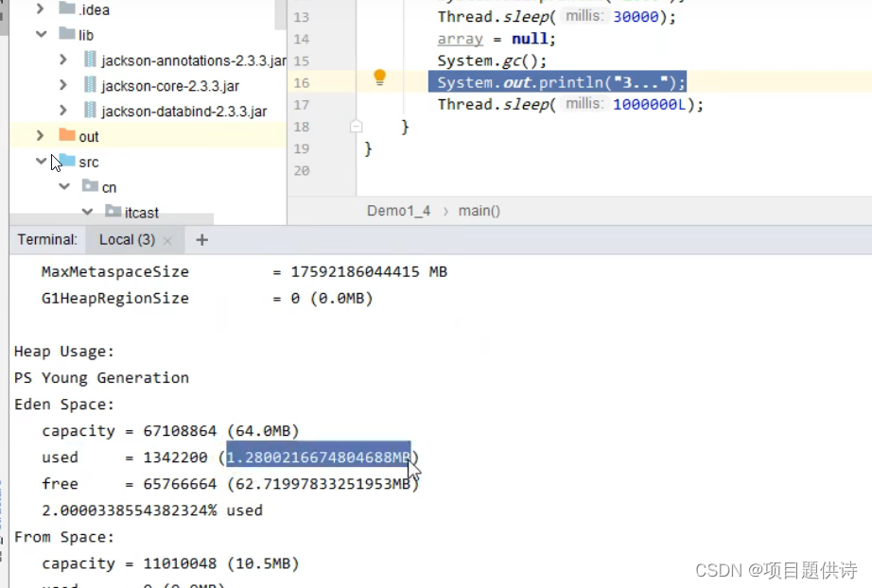Click the 'array = null;' code line
Viewport: 872px width, 588px height.
(497, 39)
